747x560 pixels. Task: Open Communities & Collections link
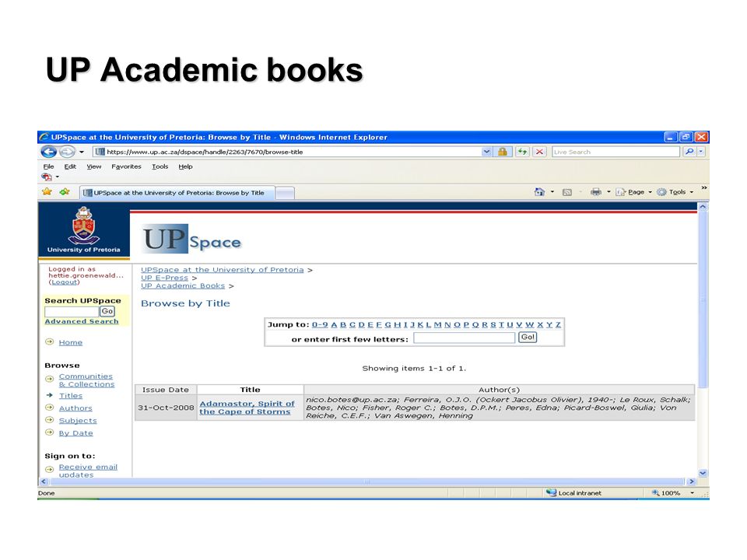click(86, 380)
